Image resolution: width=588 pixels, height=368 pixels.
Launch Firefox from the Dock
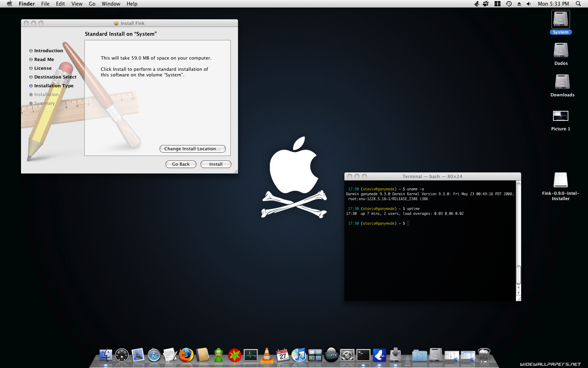[x=186, y=355]
